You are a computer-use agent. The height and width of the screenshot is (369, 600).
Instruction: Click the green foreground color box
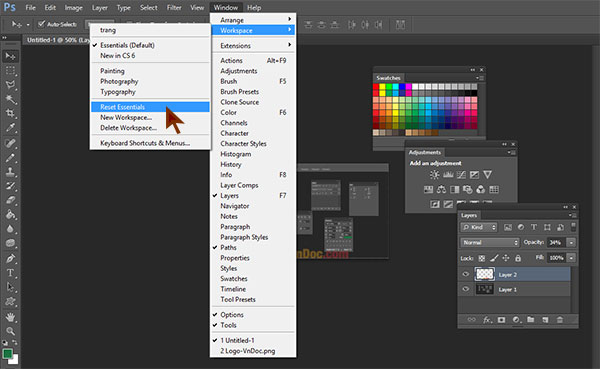point(8,354)
